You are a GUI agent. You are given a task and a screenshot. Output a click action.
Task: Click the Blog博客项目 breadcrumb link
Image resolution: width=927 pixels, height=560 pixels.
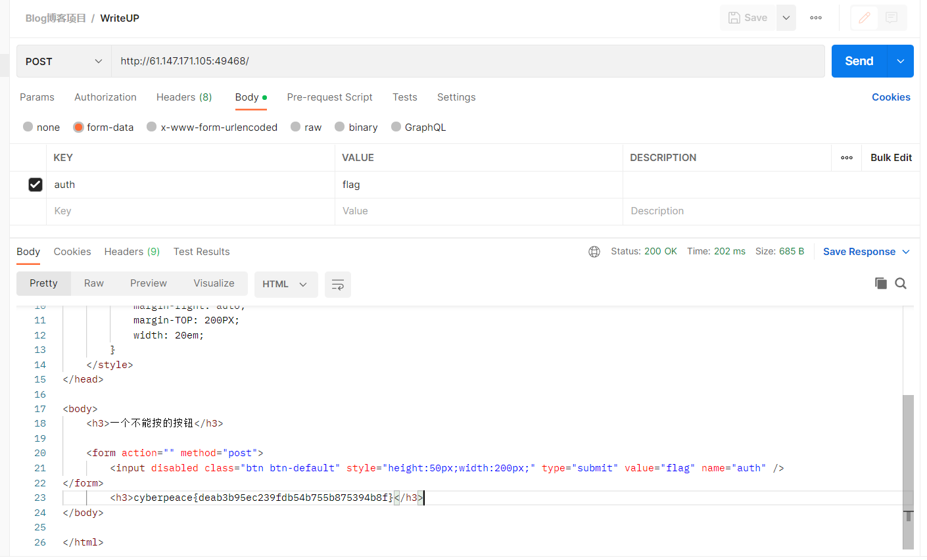[x=56, y=18]
